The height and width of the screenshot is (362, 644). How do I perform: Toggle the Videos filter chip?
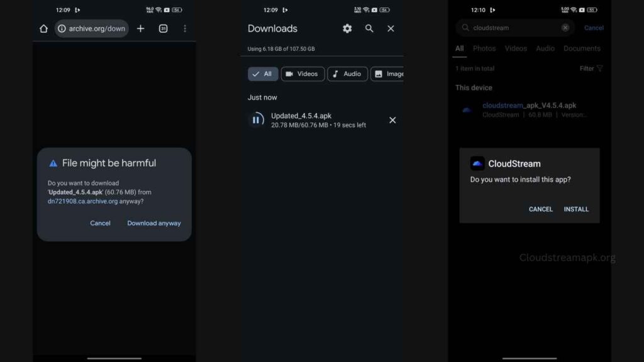pos(303,74)
